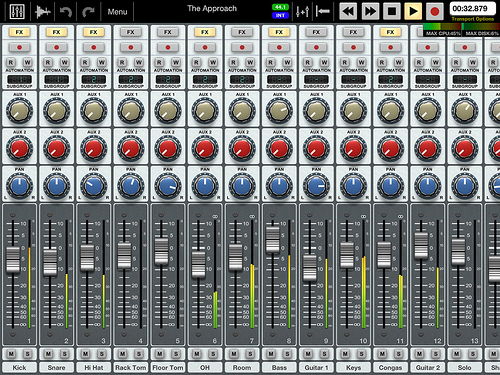Open FX for the Kick channel
This screenshot has height=375, width=500.
19,32
